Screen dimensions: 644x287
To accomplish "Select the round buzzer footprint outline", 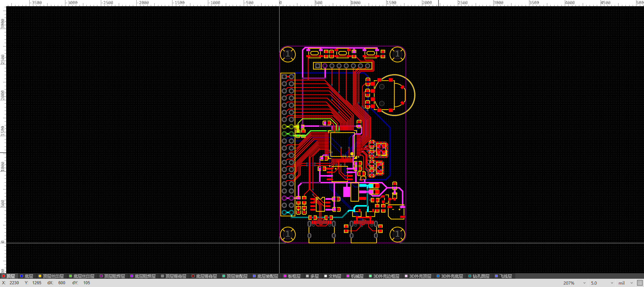I will click(394, 95).
